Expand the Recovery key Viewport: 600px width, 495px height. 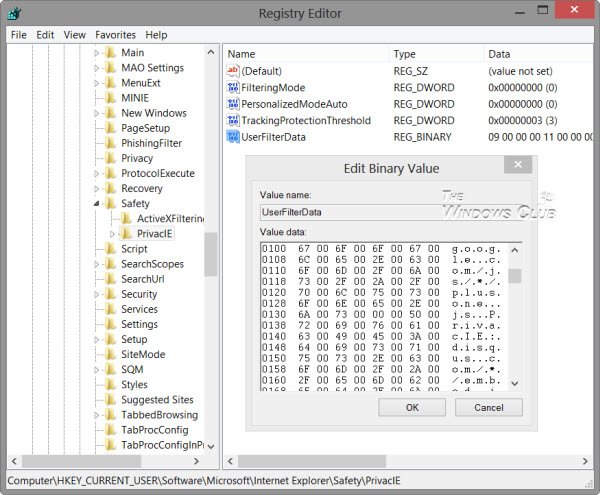pyautogui.click(x=96, y=189)
